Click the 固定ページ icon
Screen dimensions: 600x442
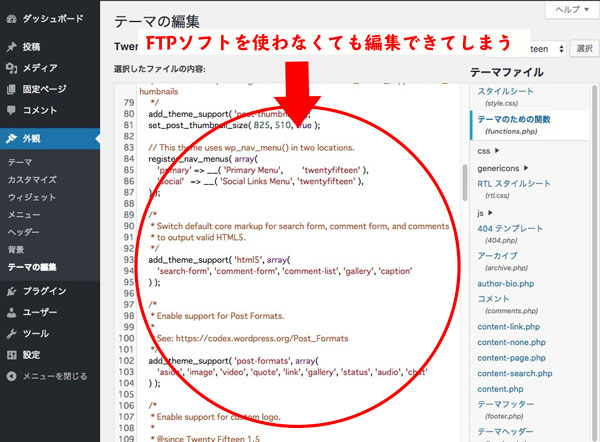point(11,89)
